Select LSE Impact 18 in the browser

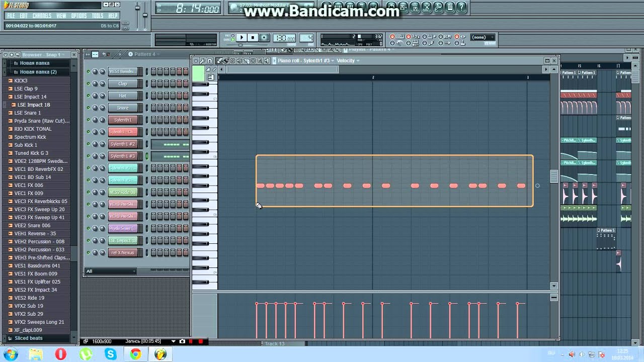coord(34,105)
